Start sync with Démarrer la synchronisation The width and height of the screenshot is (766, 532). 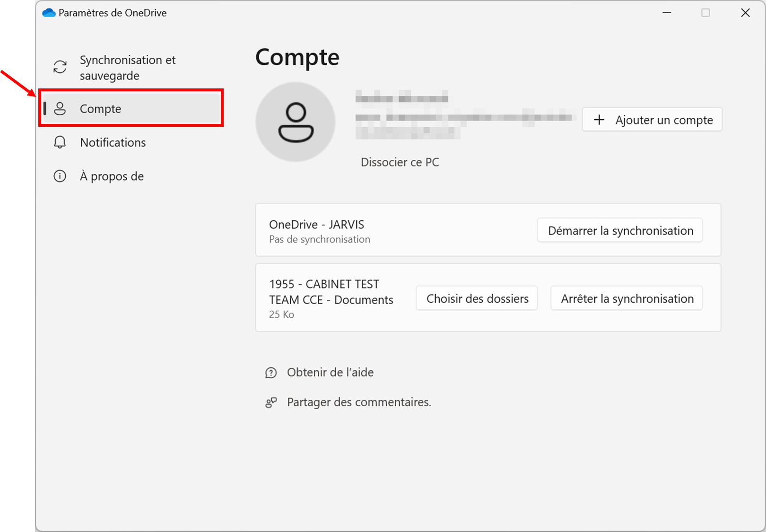point(620,230)
